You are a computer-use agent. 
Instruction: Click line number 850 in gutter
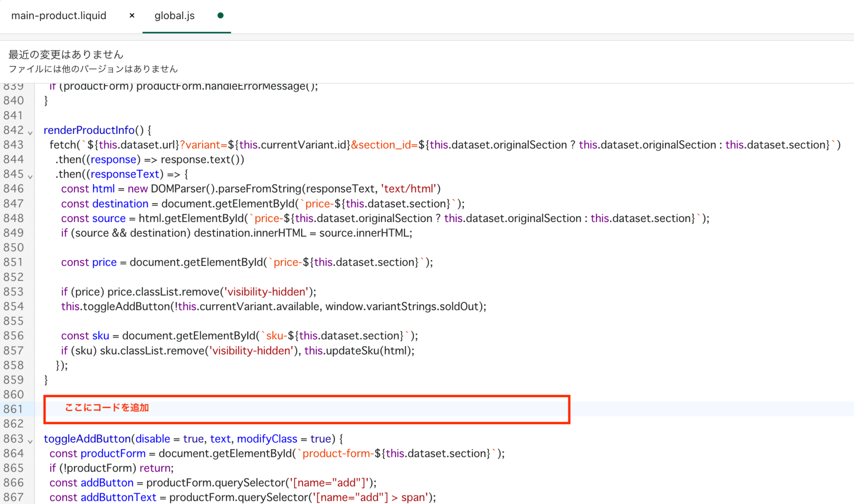coord(14,247)
